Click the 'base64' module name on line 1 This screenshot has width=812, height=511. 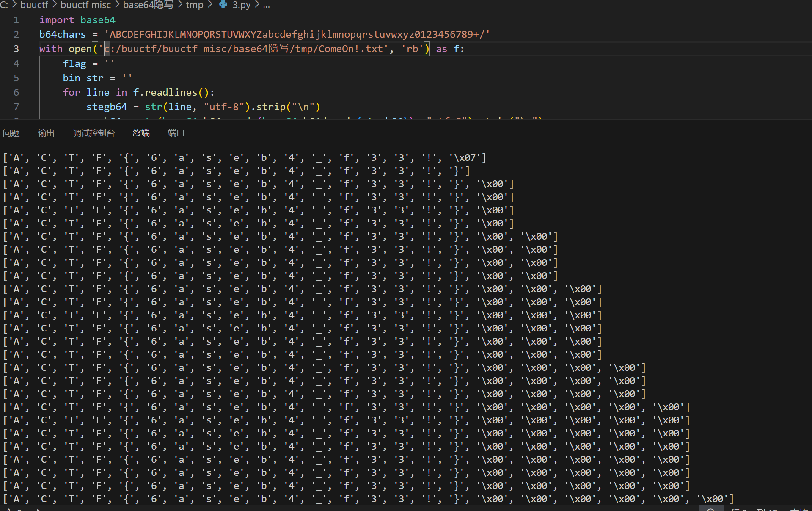(x=98, y=20)
